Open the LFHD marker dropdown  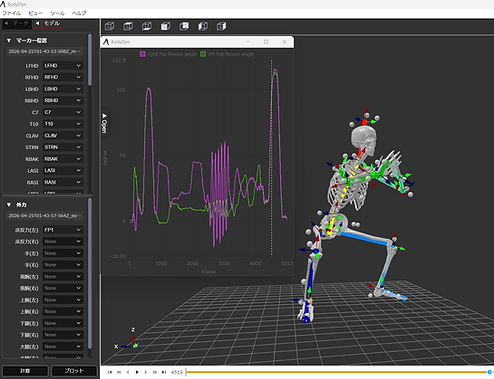tap(63, 66)
